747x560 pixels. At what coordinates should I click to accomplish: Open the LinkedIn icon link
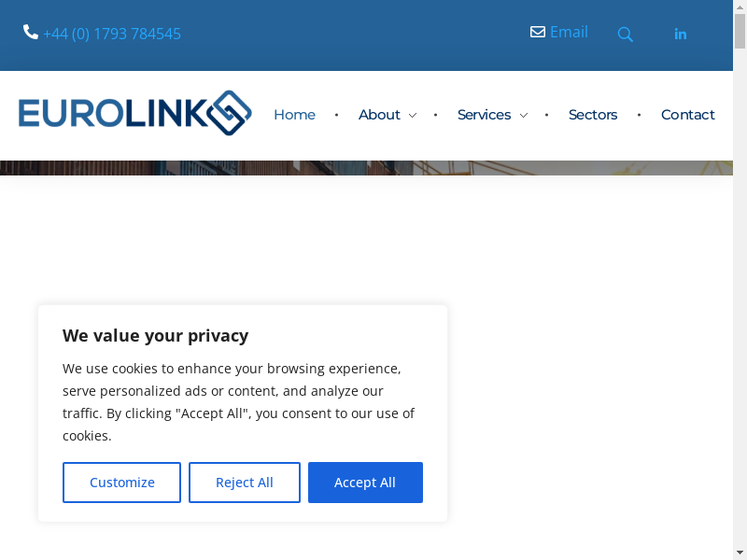681,35
